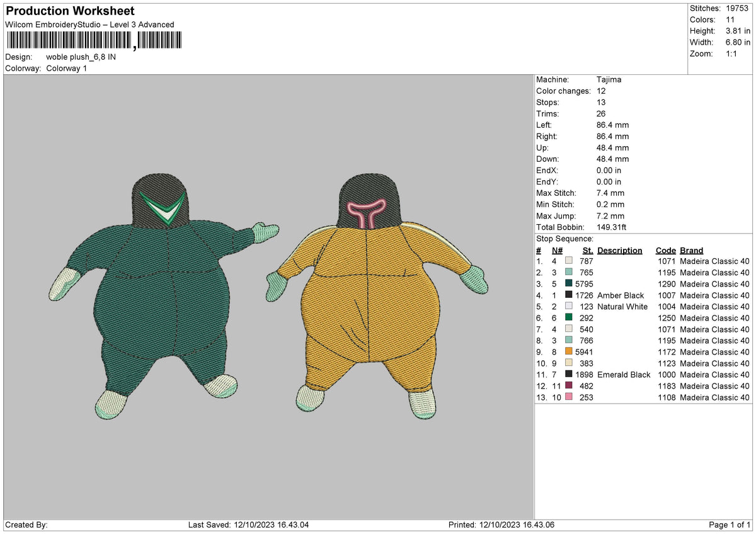Click the barcode below the software title
756x534 pixels.
(93, 41)
